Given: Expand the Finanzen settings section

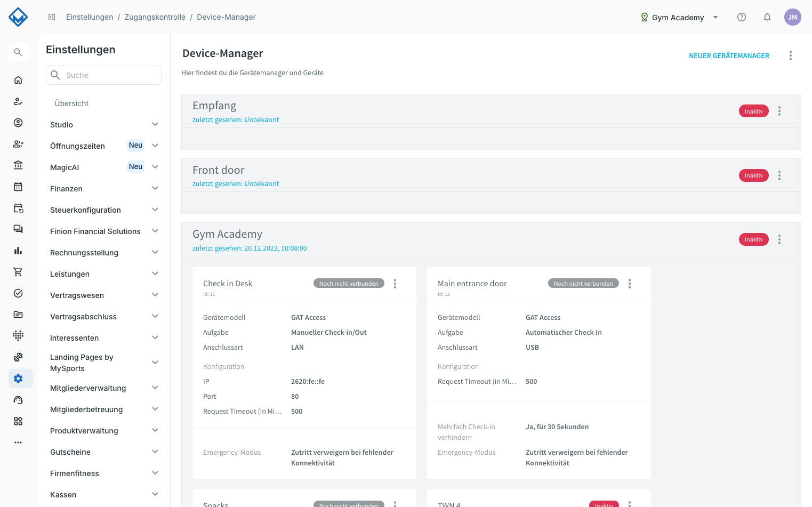Looking at the screenshot, I should (x=103, y=189).
